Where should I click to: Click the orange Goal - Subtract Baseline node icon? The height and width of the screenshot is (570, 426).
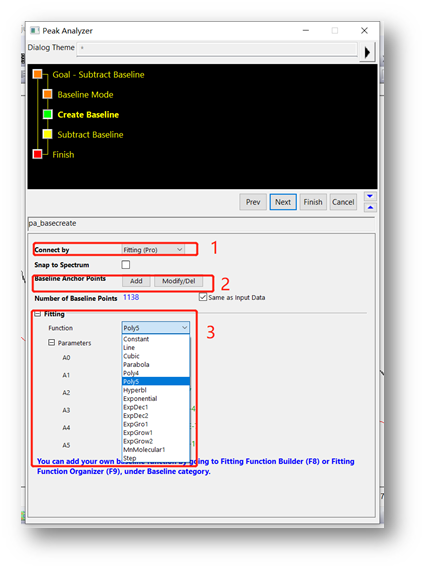pos(37,74)
